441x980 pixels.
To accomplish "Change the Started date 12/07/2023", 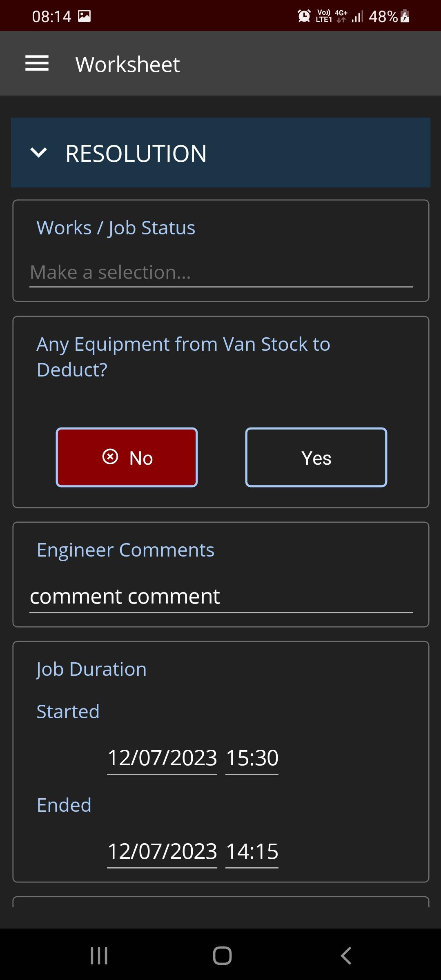I will (x=162, y=758).
